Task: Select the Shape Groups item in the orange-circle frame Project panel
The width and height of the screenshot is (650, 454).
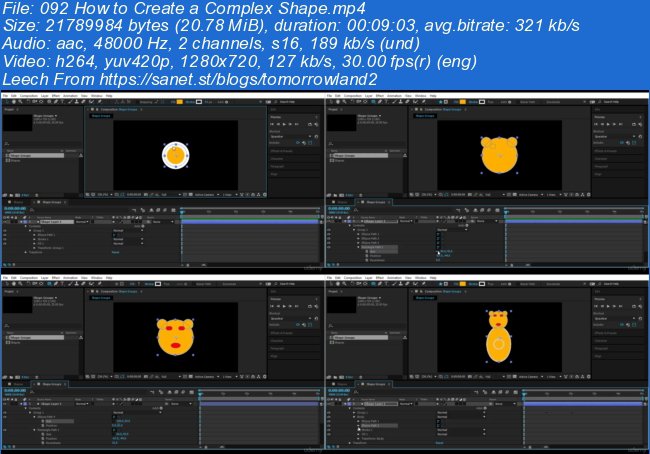Action: tap(35, 155)
